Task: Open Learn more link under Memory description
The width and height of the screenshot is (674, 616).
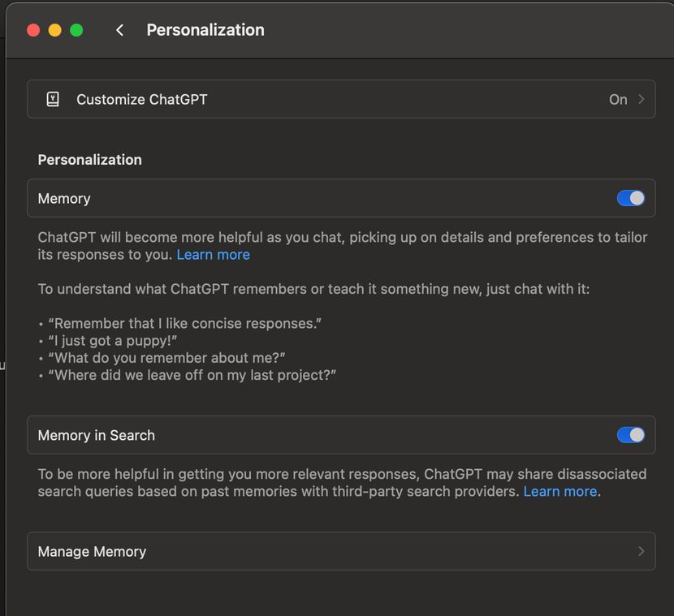Action: (x=213, y=255)
